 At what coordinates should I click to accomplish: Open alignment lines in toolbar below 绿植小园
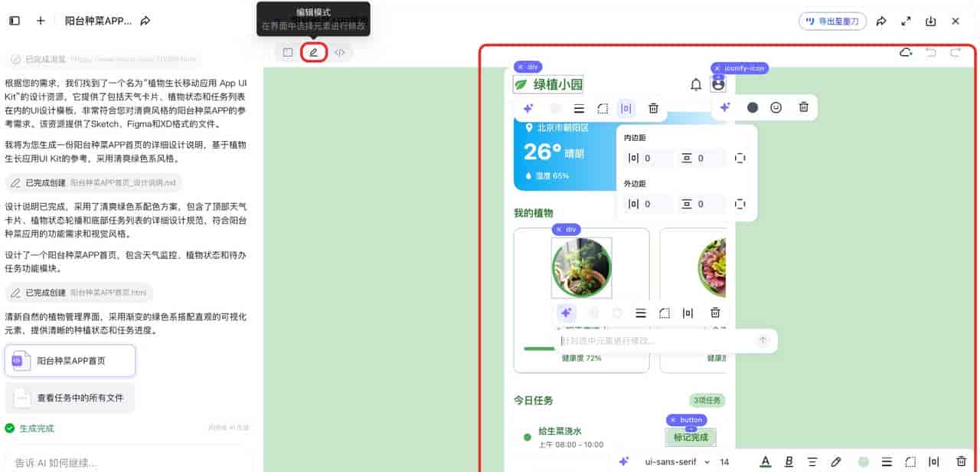pyautogui.click(x=579, y=109)
